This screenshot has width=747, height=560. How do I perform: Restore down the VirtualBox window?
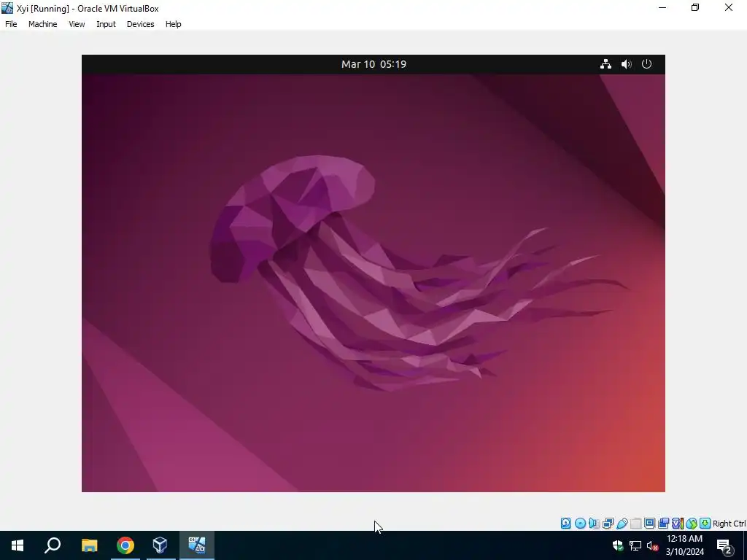[x=695, y=7]
